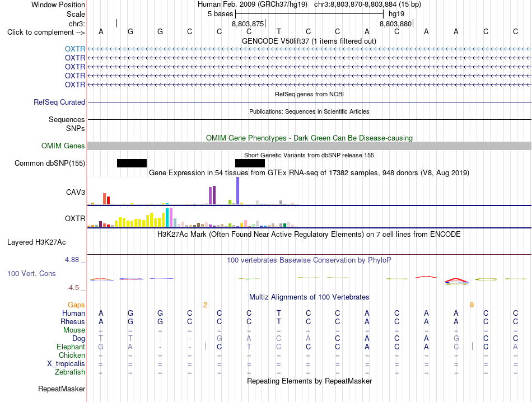Click the "Scale" track label
This screenshot has height=402, width=532.
pyautogui.click(x=76, y=14)
